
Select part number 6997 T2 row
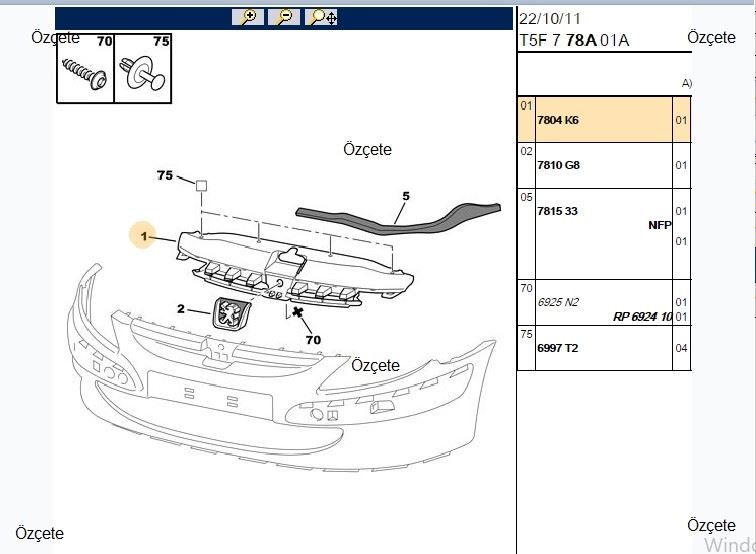point(604,348)
